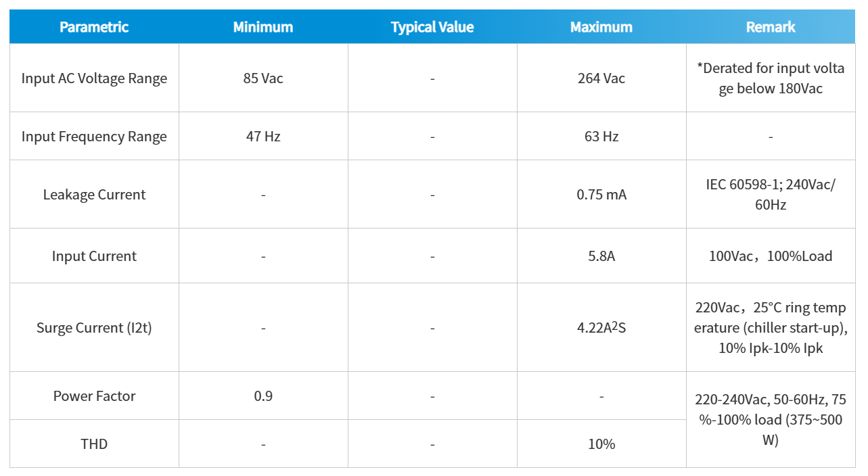This screenshot has width=868, height=476.
Task: Select the 4.22A2S surge value
Action: (x=601, y=328)
